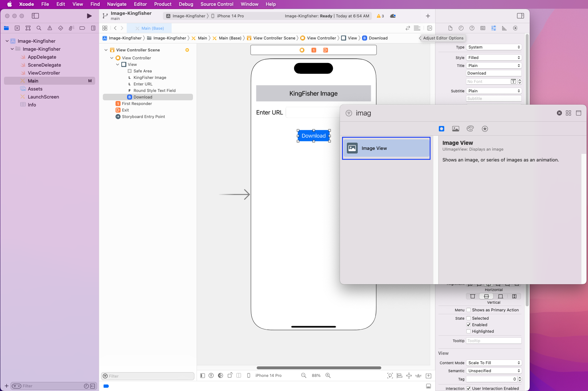Switch library to icon grid view
This screenshot has width=588, height=391.
point(568,113)
